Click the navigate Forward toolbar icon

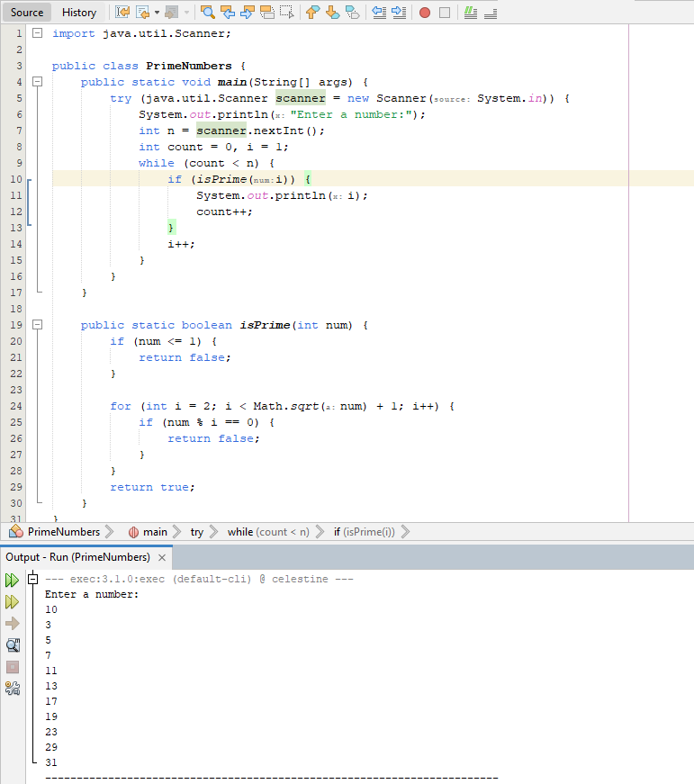click(172, 12)
